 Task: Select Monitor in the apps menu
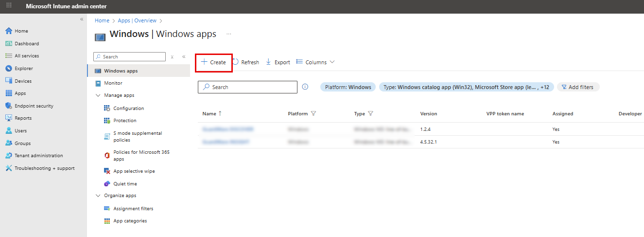click(113, 83)
